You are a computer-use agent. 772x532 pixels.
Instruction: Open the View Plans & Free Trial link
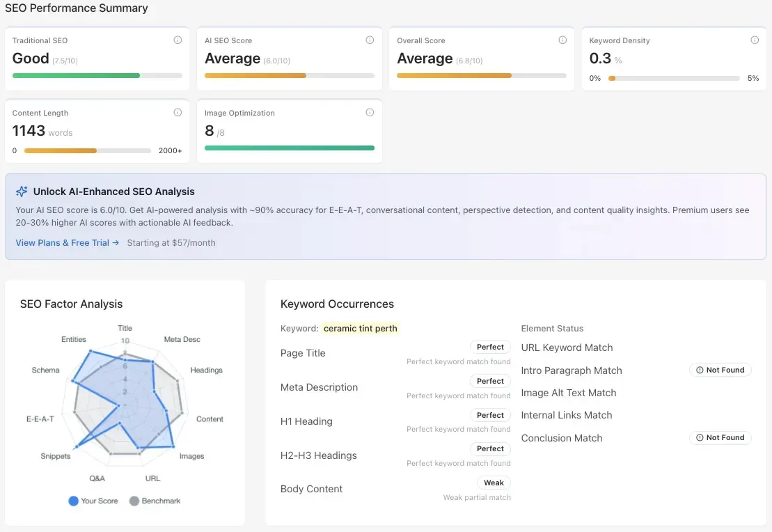coord(61,242)
